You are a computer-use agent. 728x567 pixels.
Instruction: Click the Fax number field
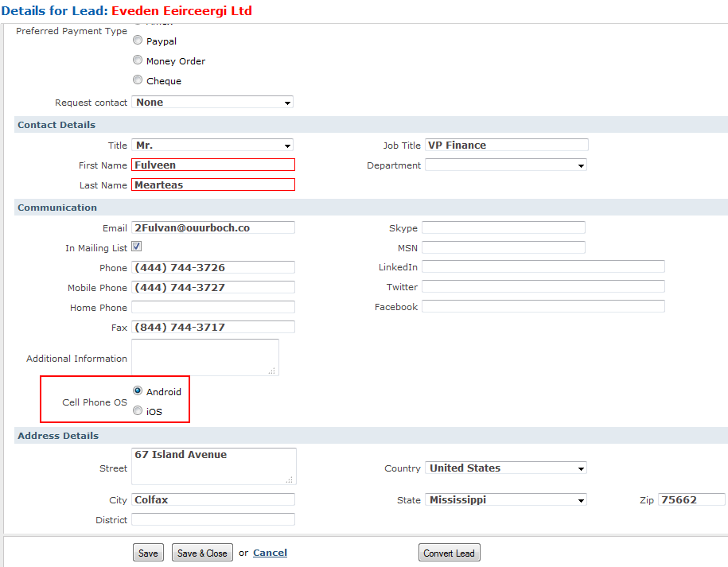point(213,327)
